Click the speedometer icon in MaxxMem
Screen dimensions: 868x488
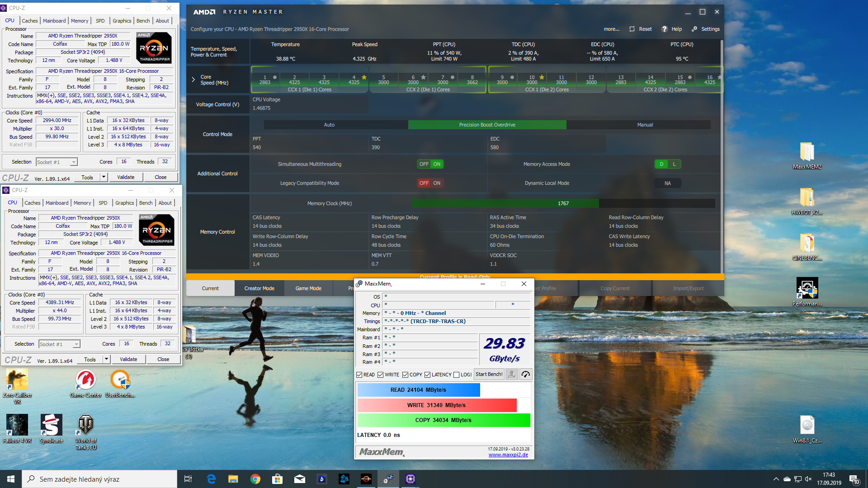525,374
